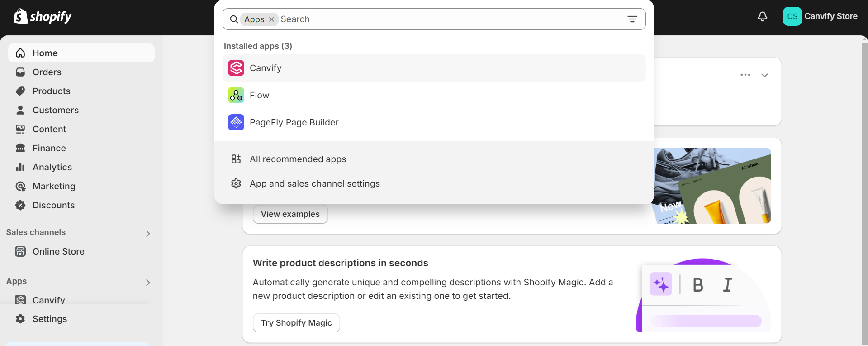This screenshot has height=346, width=868.
Task: Open Marketing page
Action: pos(81,186)
